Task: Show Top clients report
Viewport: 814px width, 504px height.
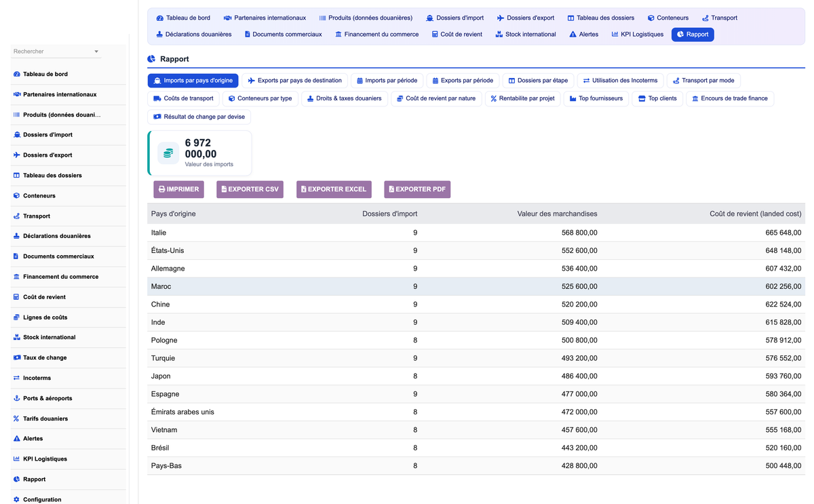Action: coord(657,98)
